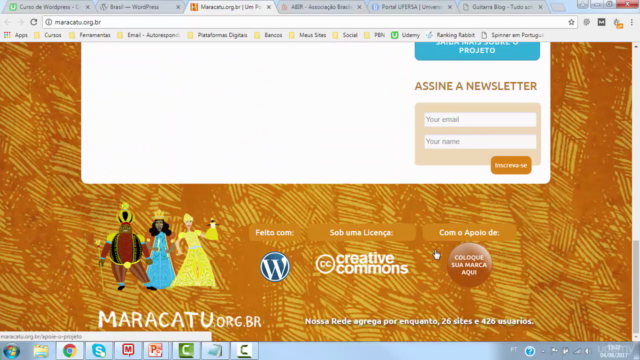Switch to the ABR - Associação tab
This screenshot has height=360, width=640.
321,7
